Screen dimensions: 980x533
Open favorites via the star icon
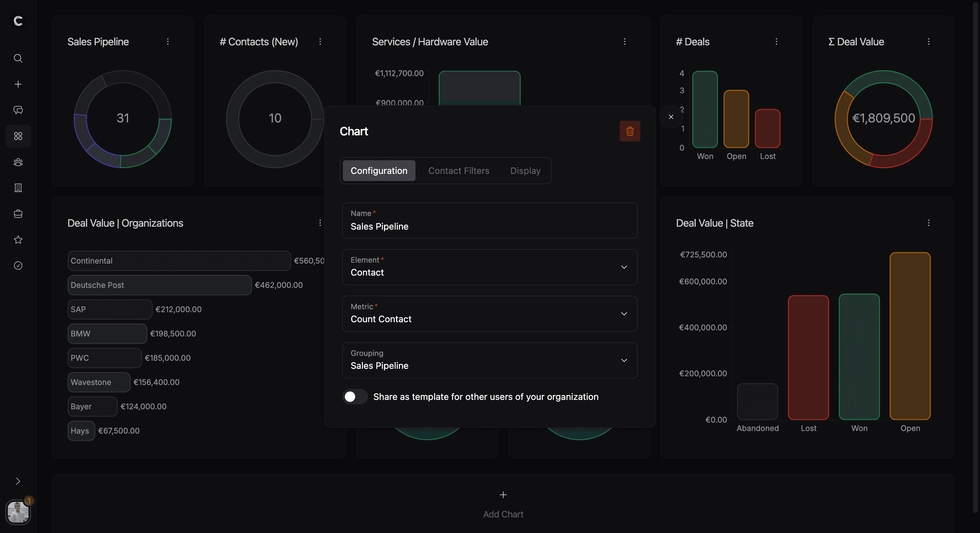tap(17, 240)
